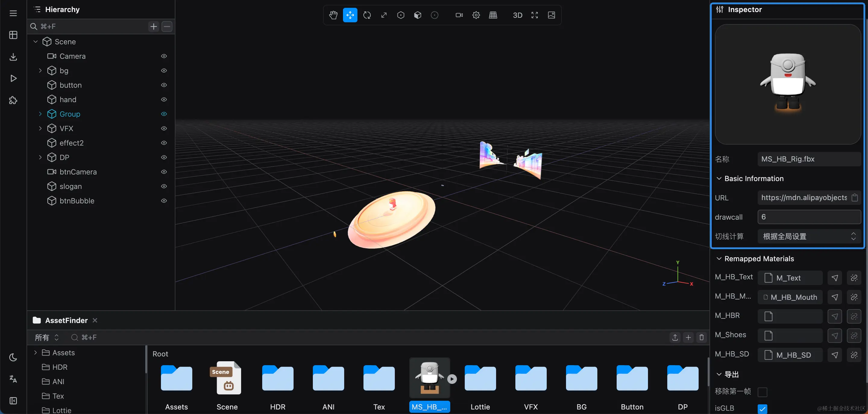The width and height of the screenshot is (868, 414).
Task: Close the AssetFinder tab
Action: click(x=95, y=320)
